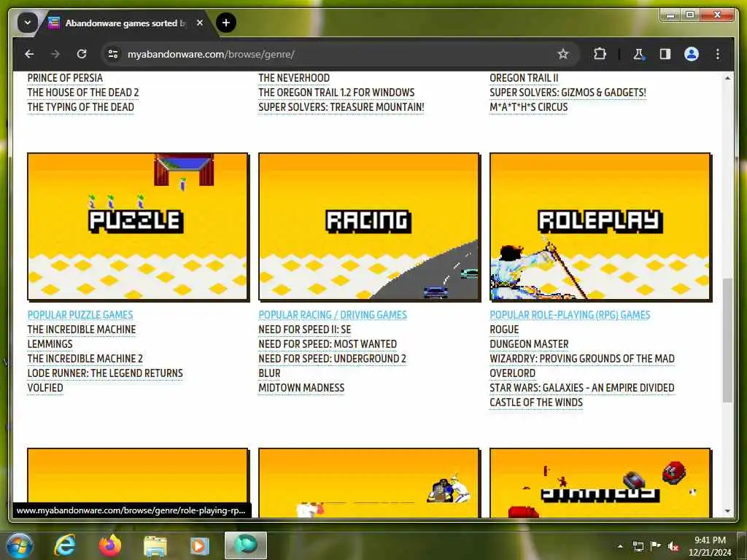Open the M*A*T*H*S Circus link
This screenshot has height=560, width=747.
coord(529,107)
